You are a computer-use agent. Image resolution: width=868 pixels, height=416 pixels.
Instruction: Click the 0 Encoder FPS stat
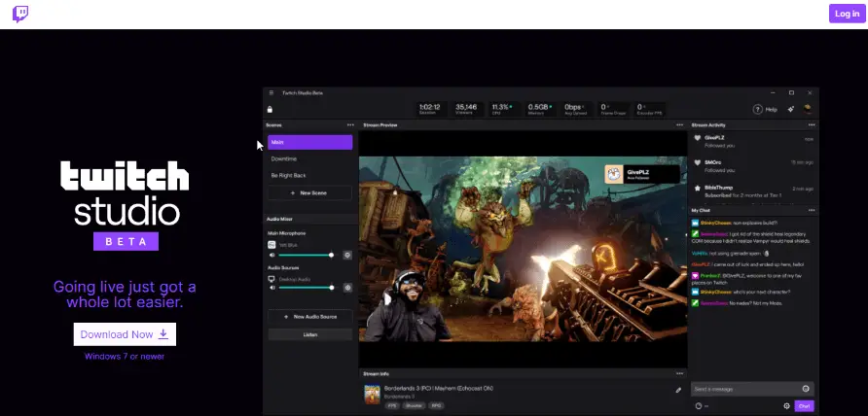coord(650,109)
